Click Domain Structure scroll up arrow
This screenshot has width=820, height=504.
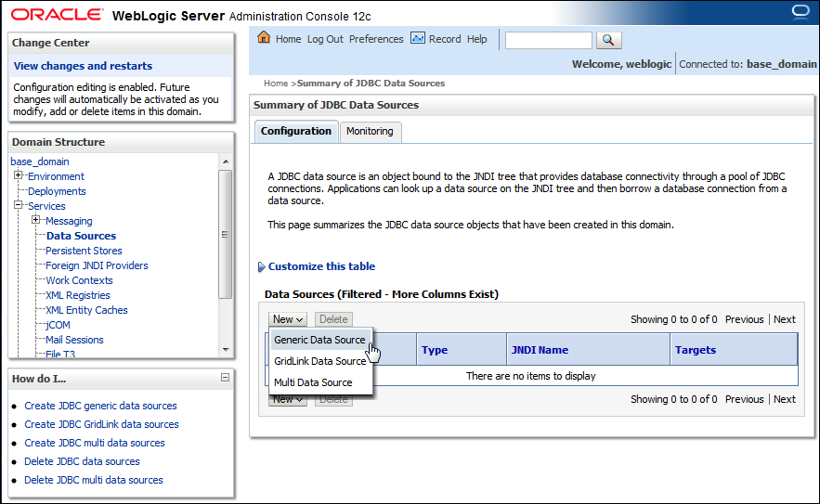[226, 162]
